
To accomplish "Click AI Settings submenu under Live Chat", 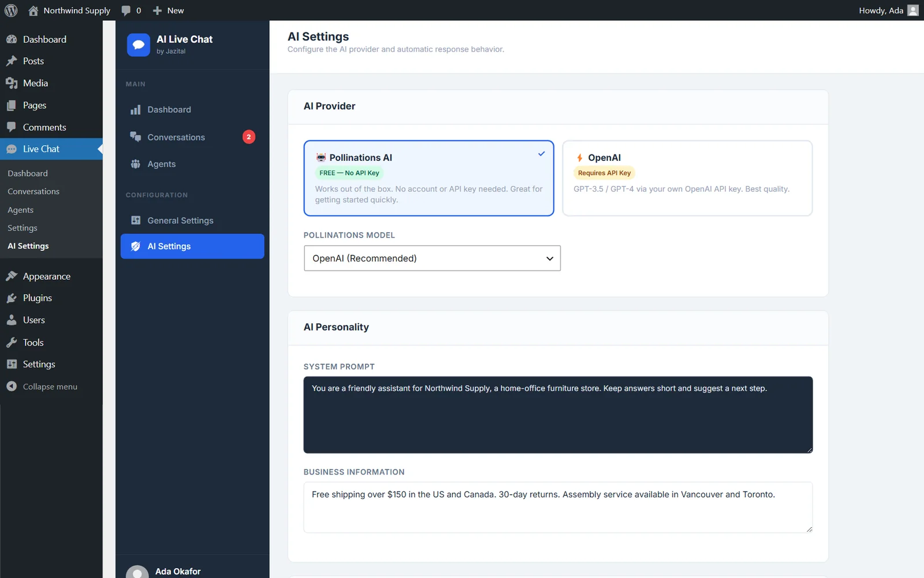I will pos(28,246).
